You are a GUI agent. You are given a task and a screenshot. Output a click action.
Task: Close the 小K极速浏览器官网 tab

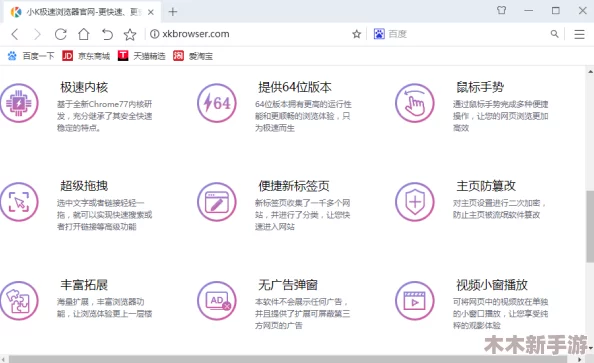coord(151,12)
